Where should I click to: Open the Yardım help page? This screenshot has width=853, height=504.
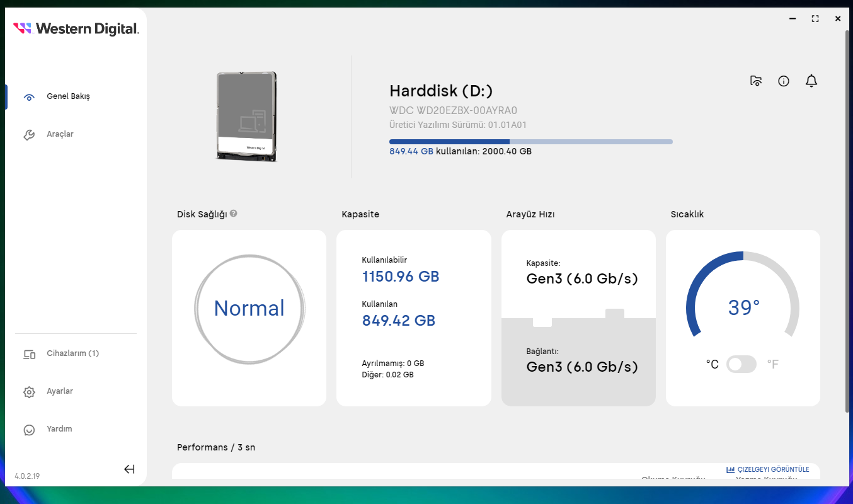point(59,429)
